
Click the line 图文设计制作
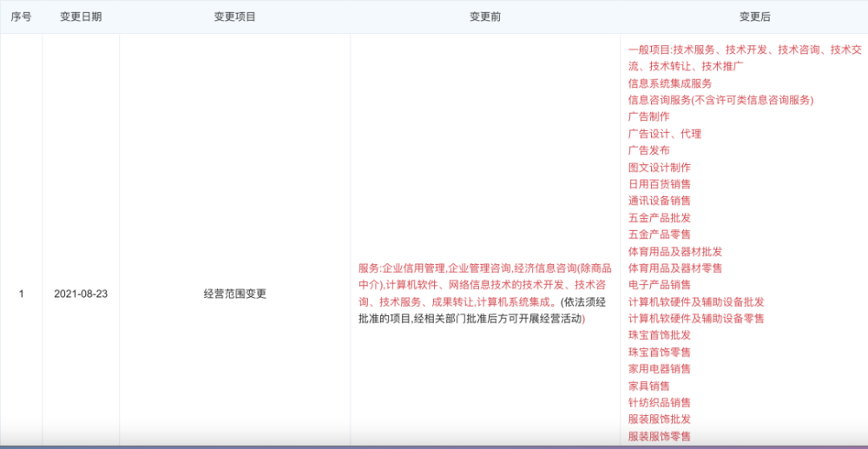(660, 168)
